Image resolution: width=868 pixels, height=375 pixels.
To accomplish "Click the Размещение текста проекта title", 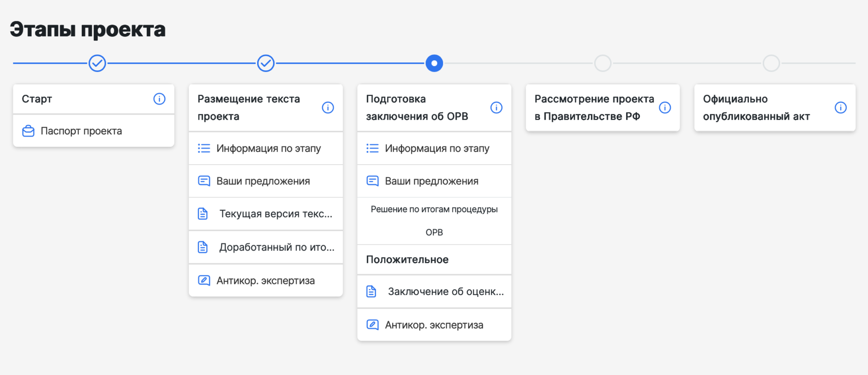I will 249,108.
